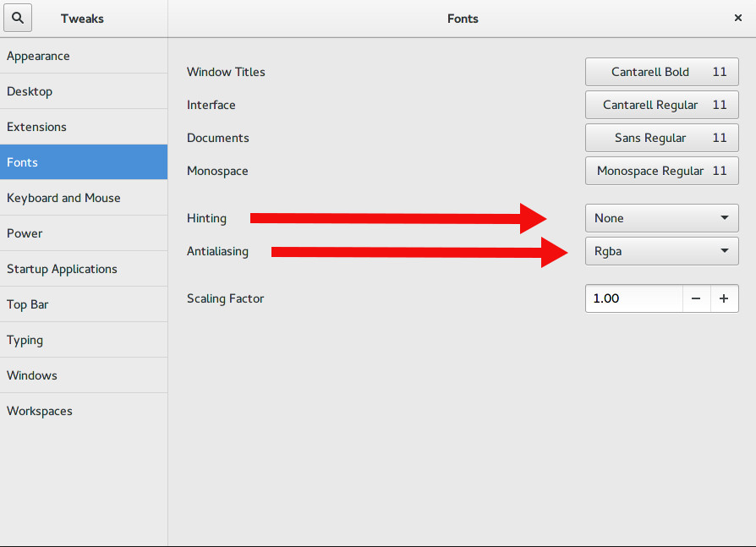756x547 pixels.
Task: Change the Monospace font button
Action: click(661, 171)
